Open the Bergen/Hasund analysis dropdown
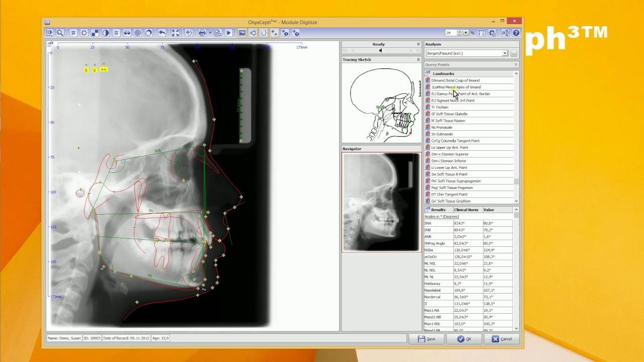The width and height of the screenshot is (644, 362). click(x=505, y=53)
